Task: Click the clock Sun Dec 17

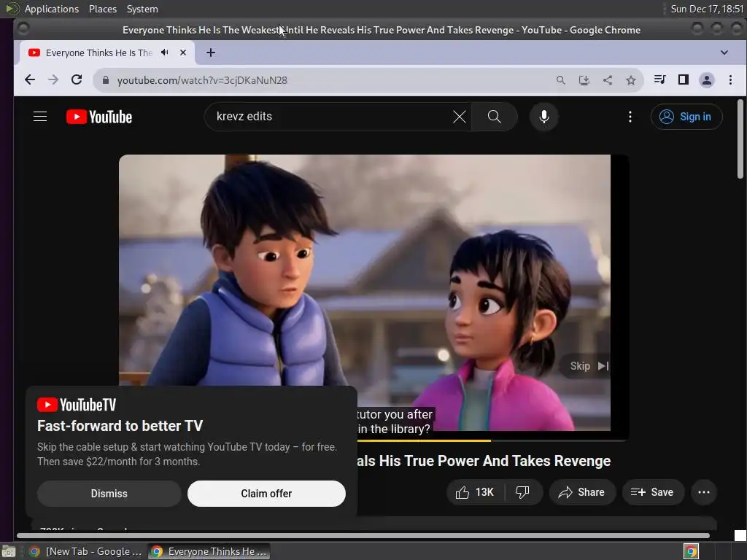Action: click(x=707, y=9)
